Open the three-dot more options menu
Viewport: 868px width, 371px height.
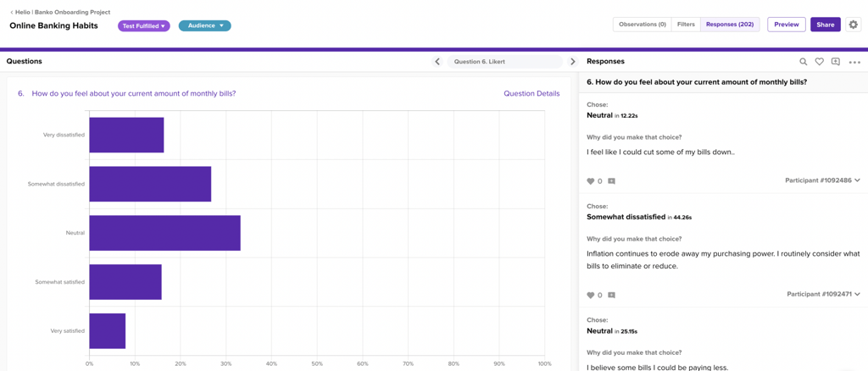[854, 62]
